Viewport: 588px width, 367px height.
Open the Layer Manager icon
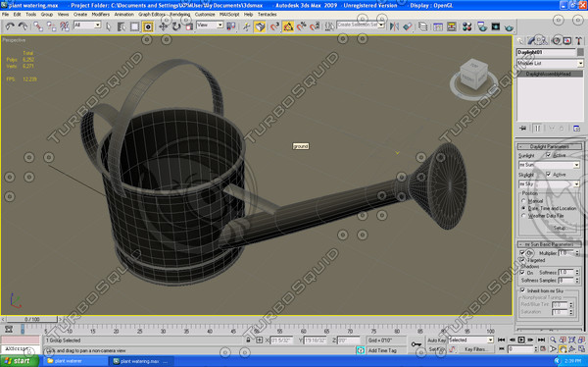point(422,26)
